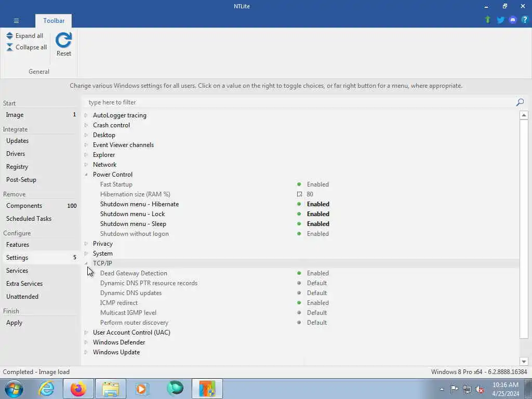
Task: Click the filter search magnifier icon
Action: point(520,102)
